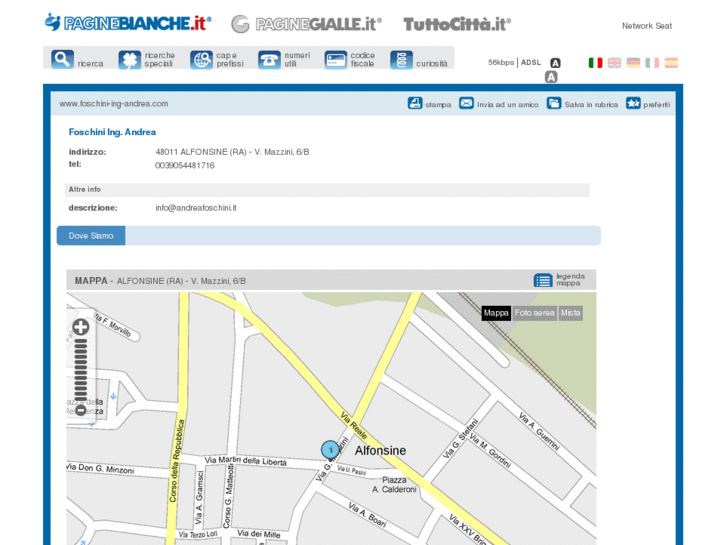Screen dimensions: 727x545
Task: Choose the larger text size A icon
Action: (551, 77)
